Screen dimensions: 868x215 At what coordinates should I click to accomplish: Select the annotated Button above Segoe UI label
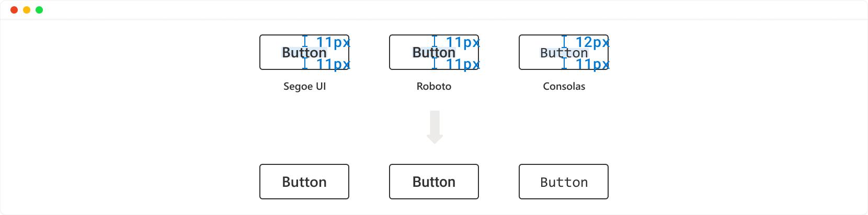304,52
